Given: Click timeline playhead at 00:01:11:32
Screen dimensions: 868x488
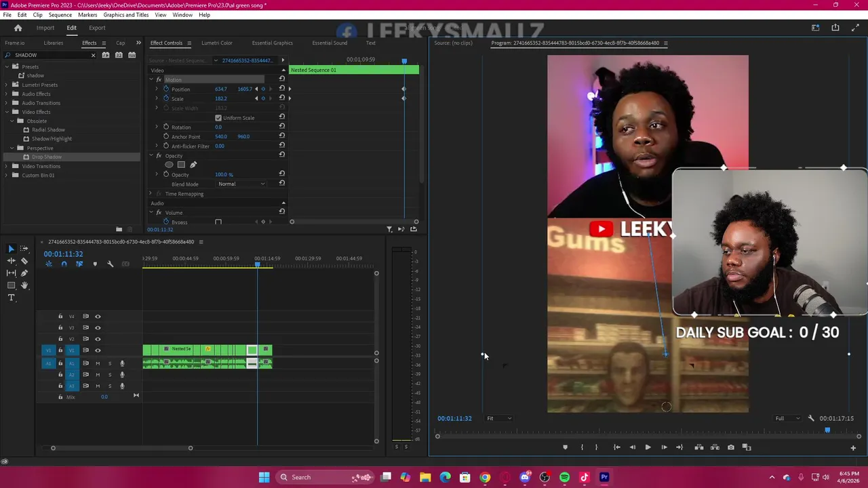Looking at the screenshot, I should (257, 264).
